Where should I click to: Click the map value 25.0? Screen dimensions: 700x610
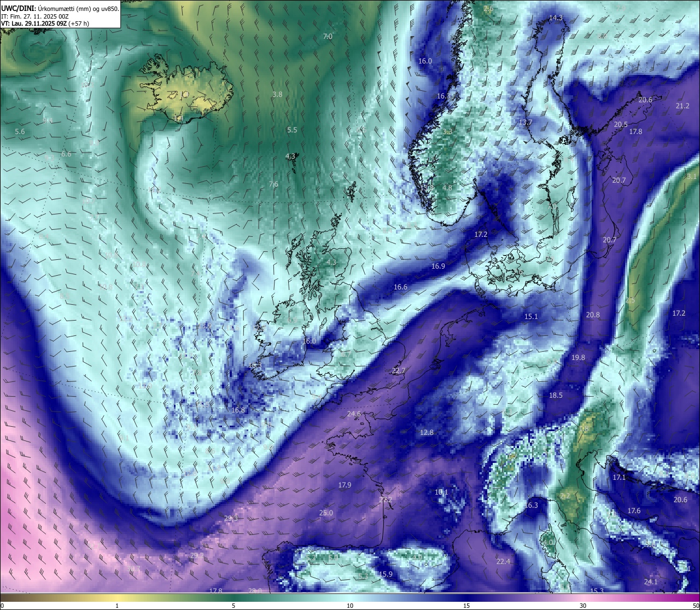[326, 513]
